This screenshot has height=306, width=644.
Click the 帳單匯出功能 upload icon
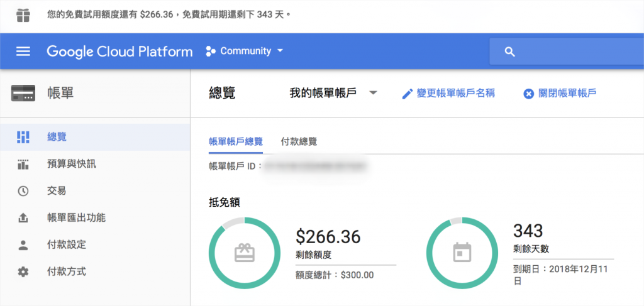pos(23,218)
